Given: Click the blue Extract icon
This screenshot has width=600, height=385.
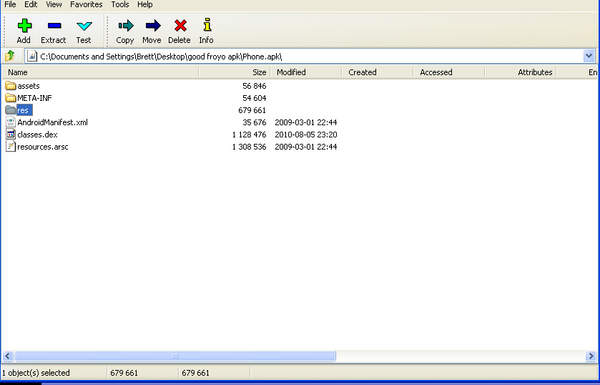Looking at the screenshot, I should tap(54, 26).
